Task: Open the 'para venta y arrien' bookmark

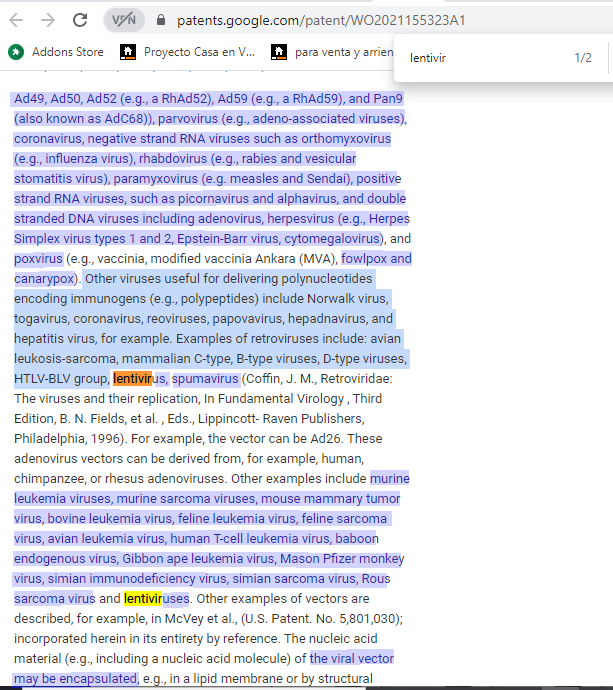Action: tap(339, 51)
